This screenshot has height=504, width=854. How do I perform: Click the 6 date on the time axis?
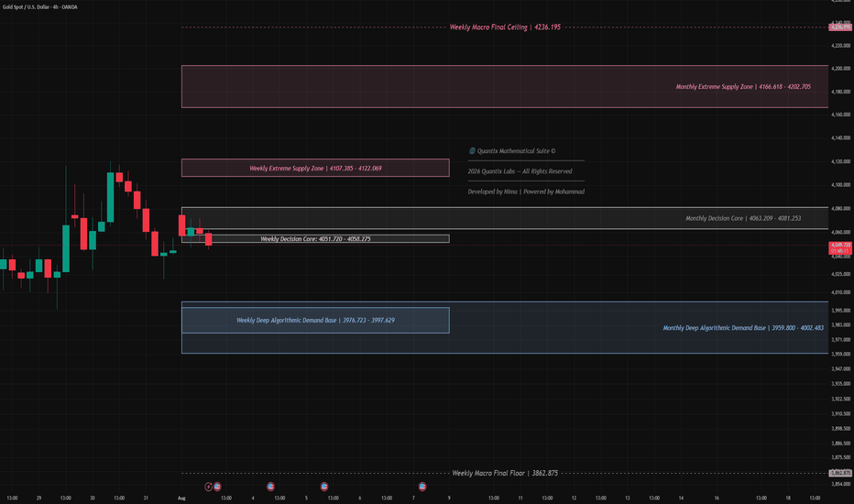pos(359,498)
